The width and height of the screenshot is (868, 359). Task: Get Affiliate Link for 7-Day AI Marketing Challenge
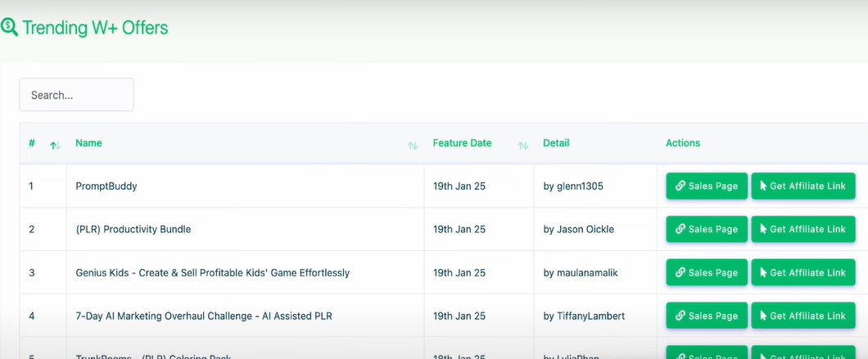802,316
